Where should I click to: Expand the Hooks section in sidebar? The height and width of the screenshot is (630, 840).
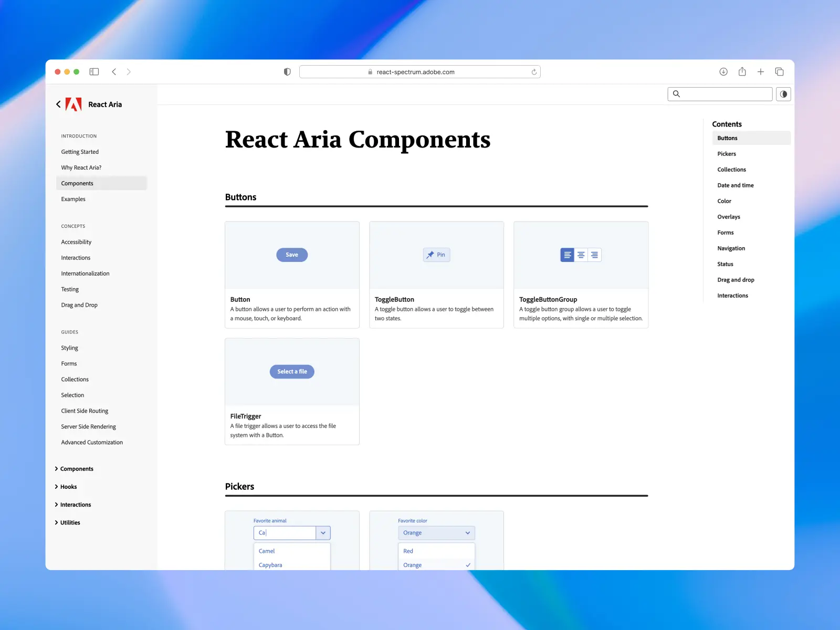coord(66,487)
